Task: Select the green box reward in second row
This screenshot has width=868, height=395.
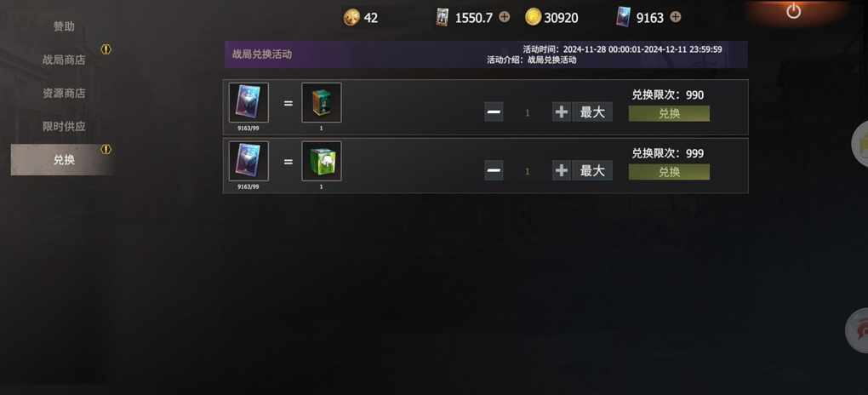Action: 322,161
